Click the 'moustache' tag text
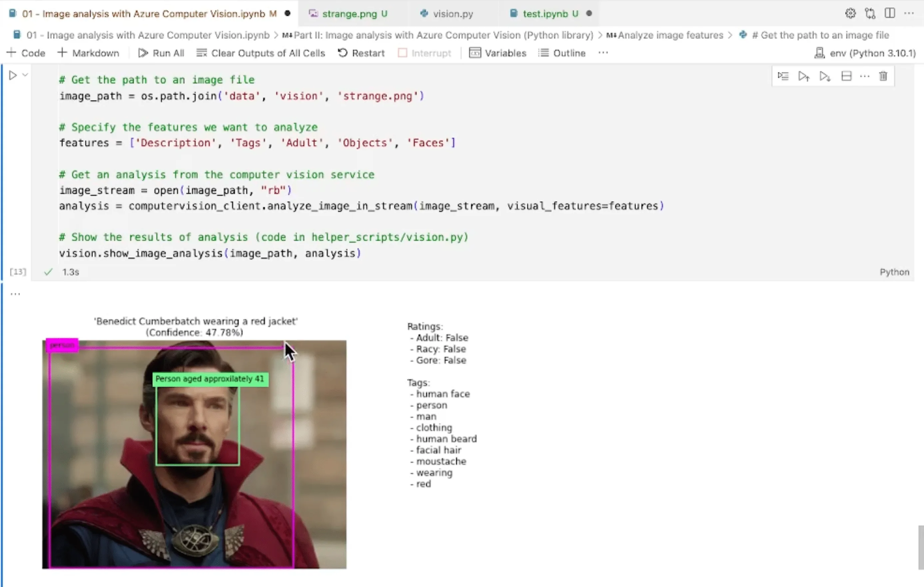 coord(441,461)
